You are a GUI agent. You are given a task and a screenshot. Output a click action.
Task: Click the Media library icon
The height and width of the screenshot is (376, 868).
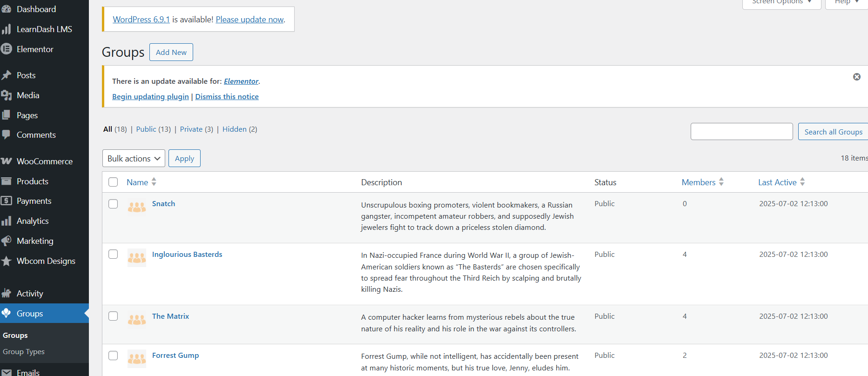pos(6,95)
